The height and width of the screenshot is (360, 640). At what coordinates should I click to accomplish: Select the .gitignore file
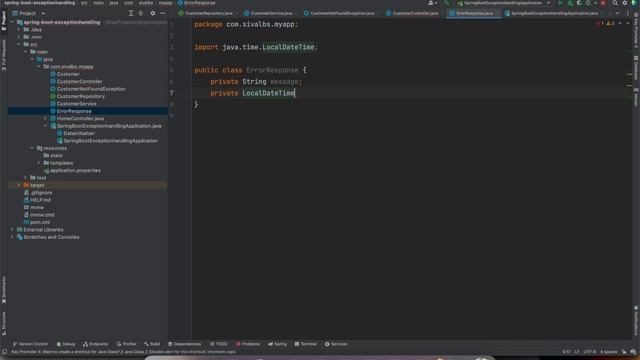pyautogui.click(x=41, y=193)
